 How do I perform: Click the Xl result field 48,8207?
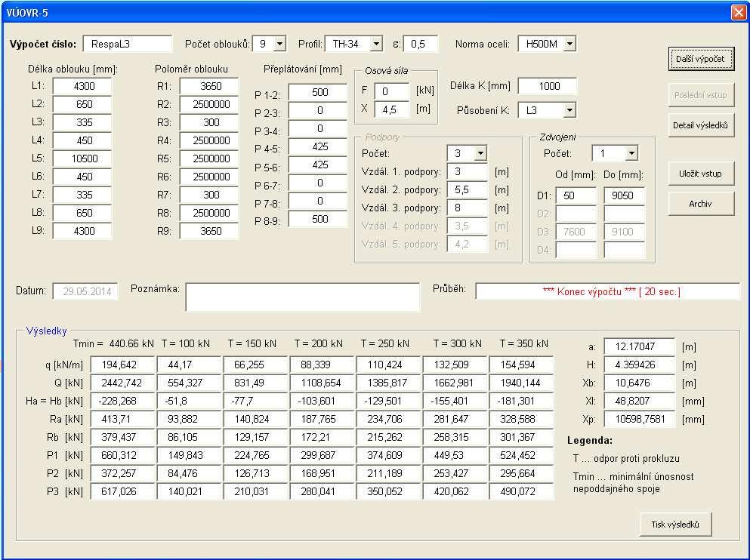coord(640,402)
